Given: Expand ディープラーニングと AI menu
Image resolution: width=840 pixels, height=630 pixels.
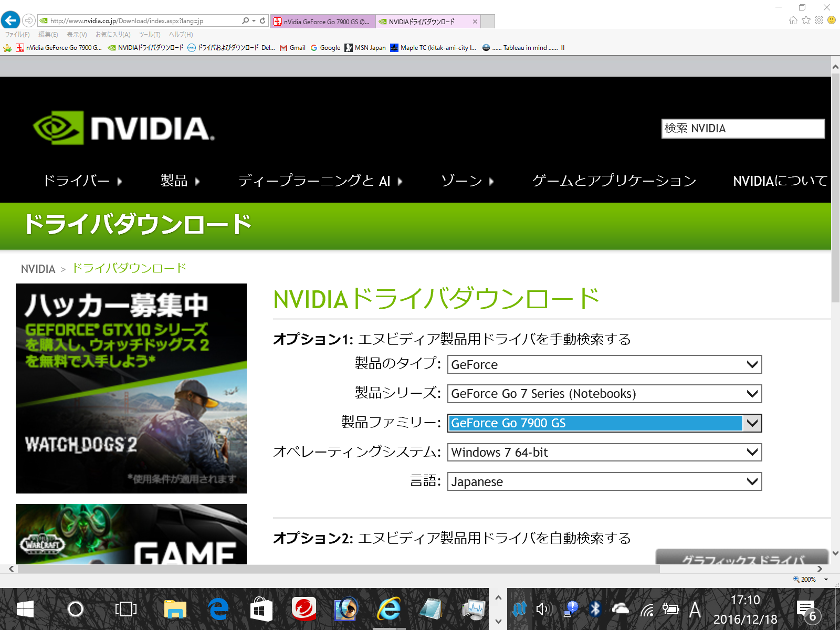Looking at the screenshot, I should [320, 181].
